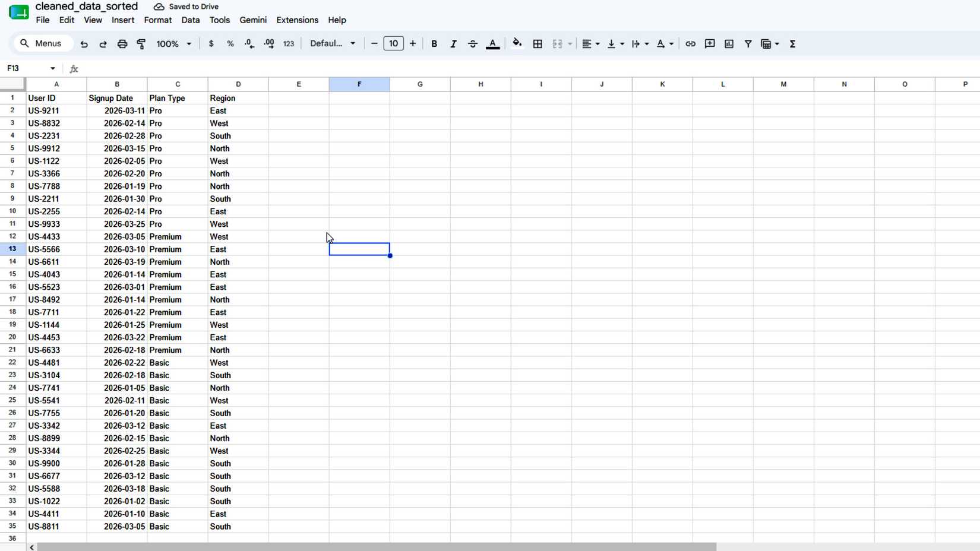Open the Name box dropdown arrow

click(x=53, y=69)
